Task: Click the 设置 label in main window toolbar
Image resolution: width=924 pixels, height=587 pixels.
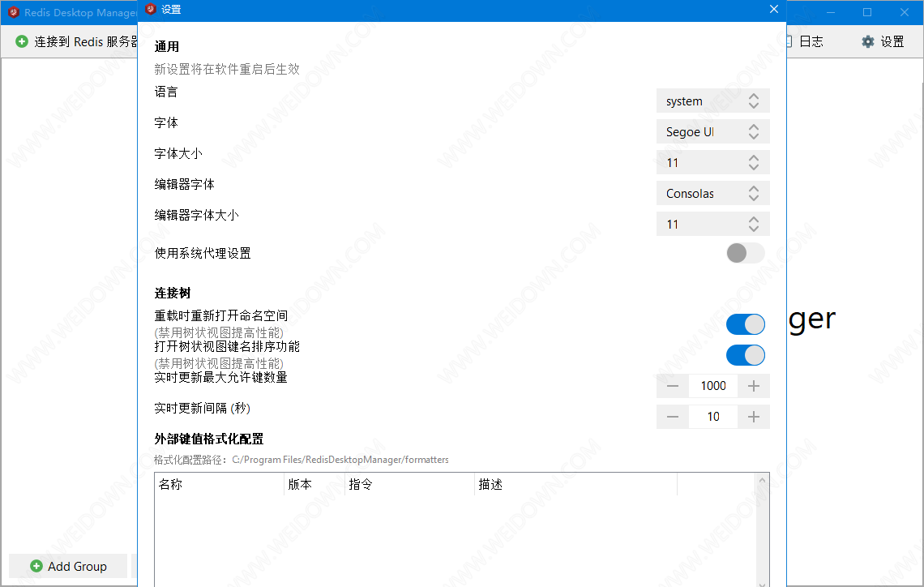Action: [892, 41]
